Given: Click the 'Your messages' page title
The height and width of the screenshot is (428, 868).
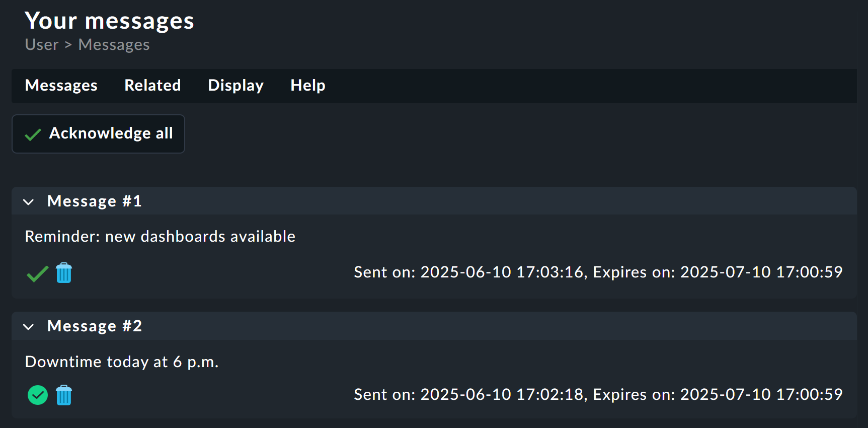Looking at the screenshot, I should click(109, 21).
